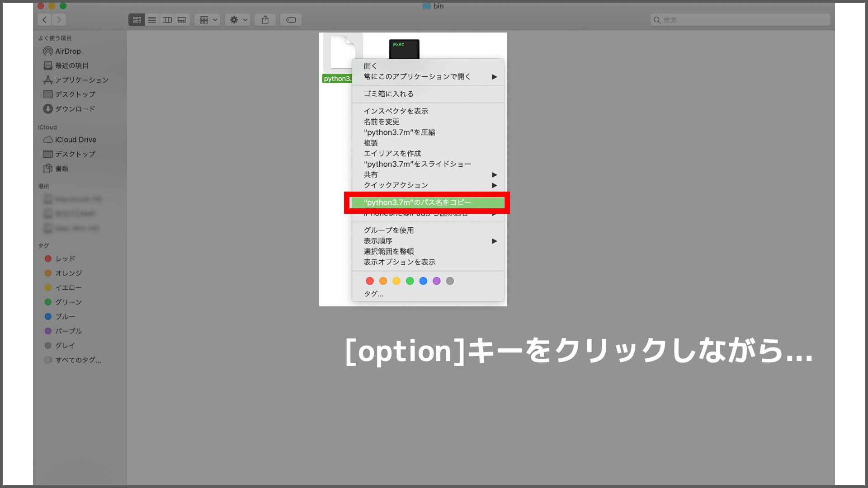Image resolution: width=868 pixels, height=488 pixels.
Task: Expand the 共有 submenu
Action: (x=428, y=175)
